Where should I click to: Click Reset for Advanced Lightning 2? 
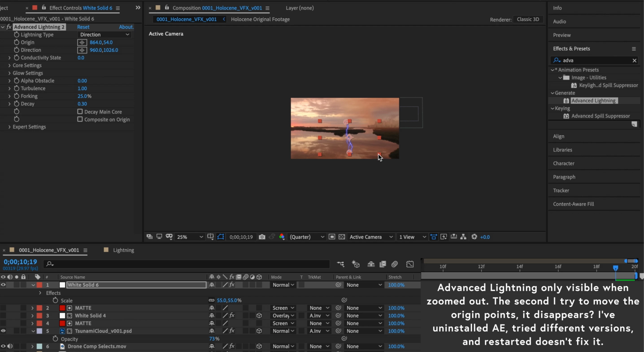tap(83, 27)
